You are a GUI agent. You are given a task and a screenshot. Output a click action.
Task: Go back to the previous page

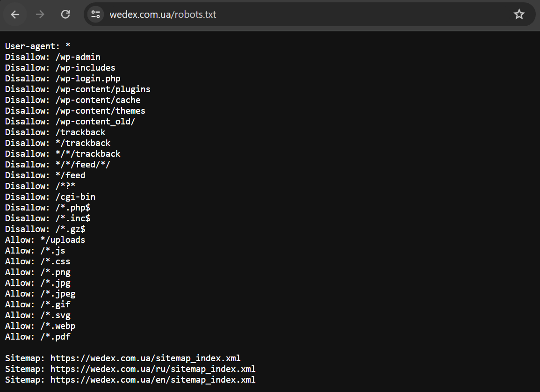[15, 15]
